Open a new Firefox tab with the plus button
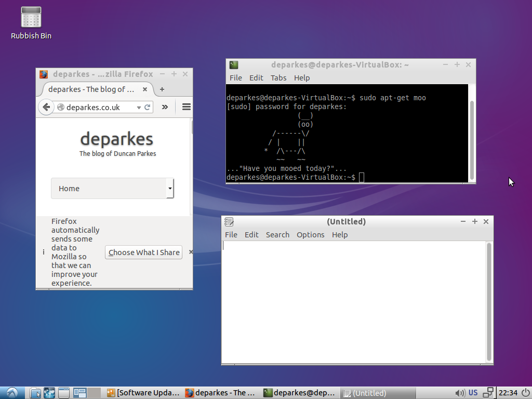Screen dimensions: 532x399 click(161, 89)
